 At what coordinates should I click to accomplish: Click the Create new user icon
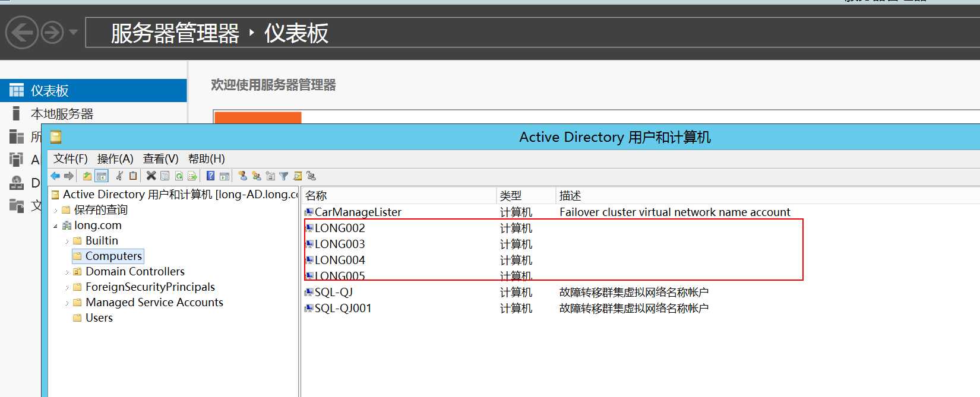(242, 176)
